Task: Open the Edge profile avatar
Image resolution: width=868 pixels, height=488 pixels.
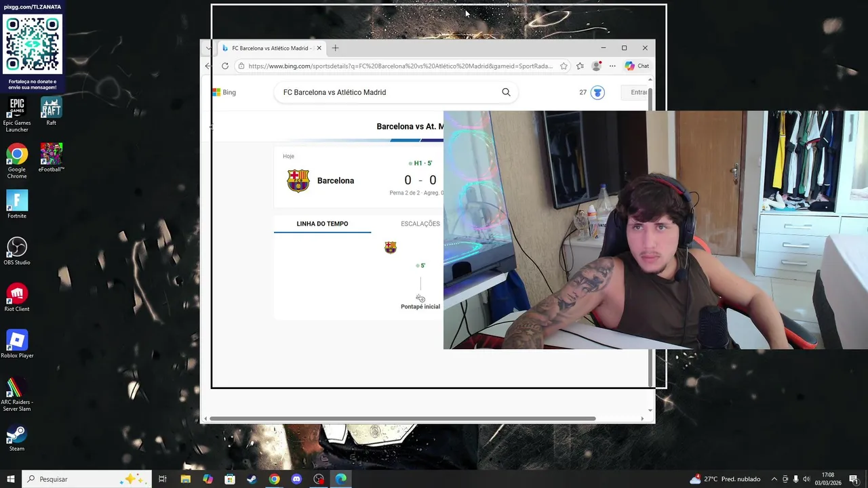Action: pos(596,66)
